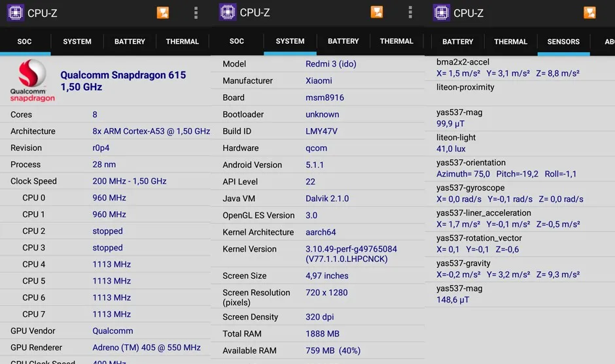Open the overflow menu in middle screen
The height and width of the screenshot is (364, 615).
pyautogui.click(x=410, y=12)
